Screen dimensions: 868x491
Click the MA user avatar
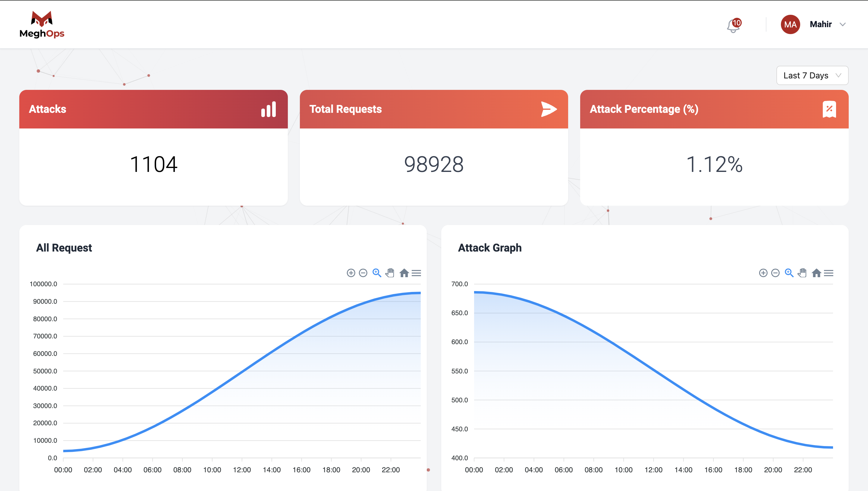pyautogui.click(x=790, y=24)
